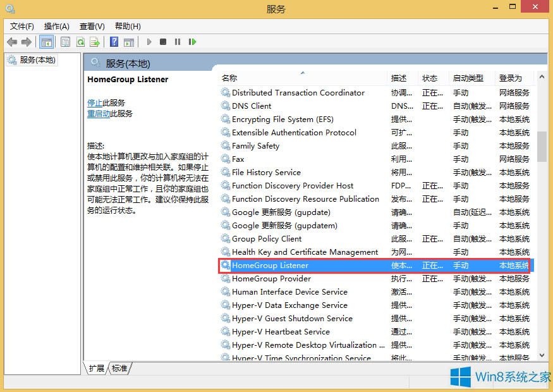The width and height of the screenshot is (553, 392).
Task: Open properties via the properties toolbar icon
Action: [65, 42]
